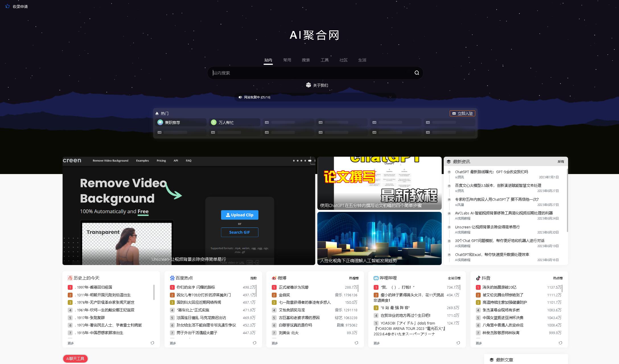Click the layers icon beside 最新文章
This screenshot has height=364, width=619.
(x=492, y=360)
